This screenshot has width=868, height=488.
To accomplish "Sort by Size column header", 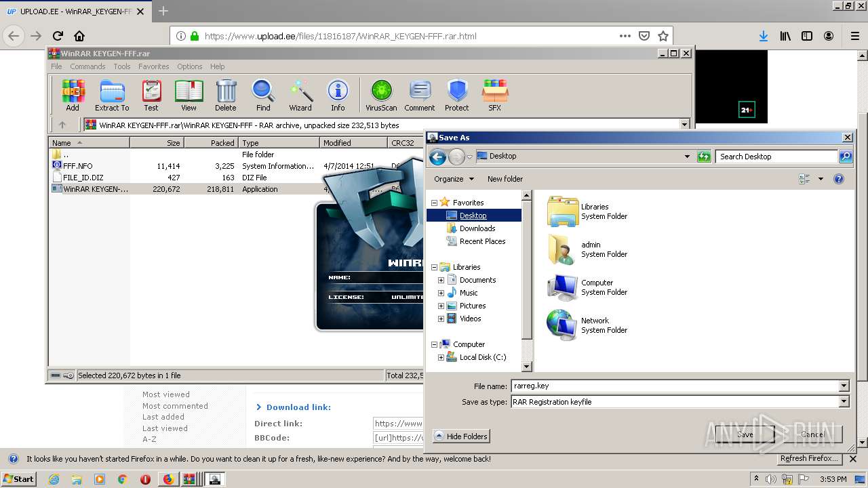I will click(157, 143).
